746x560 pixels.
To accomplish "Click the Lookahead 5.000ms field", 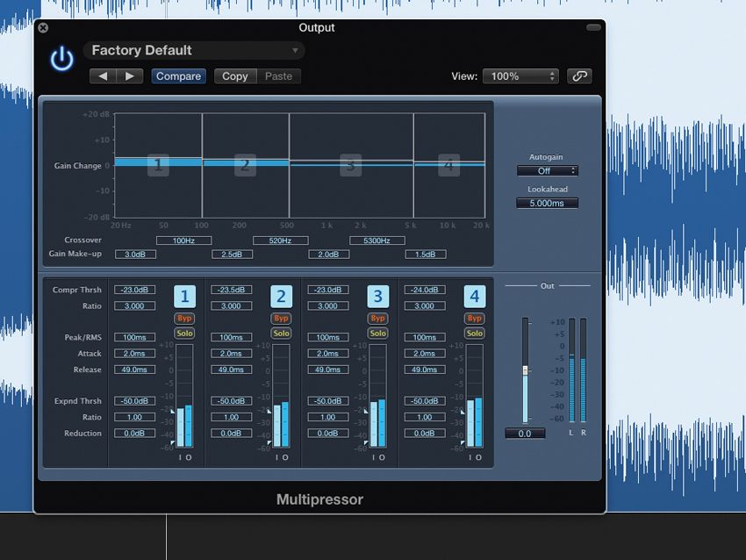I will tap(547, 203).
